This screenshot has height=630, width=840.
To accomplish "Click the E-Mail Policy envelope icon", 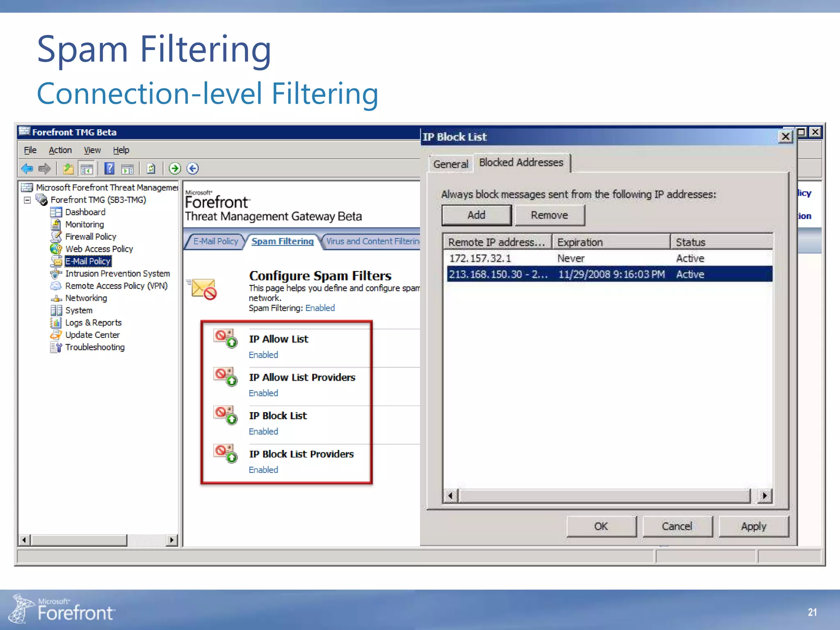I will pyautogui.click(x=57, y=261).
